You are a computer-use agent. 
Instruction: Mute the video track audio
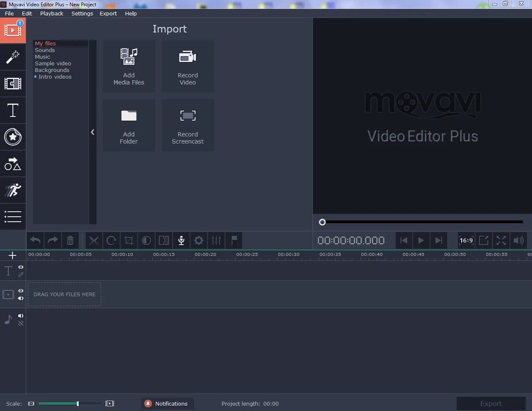(21, 298)
